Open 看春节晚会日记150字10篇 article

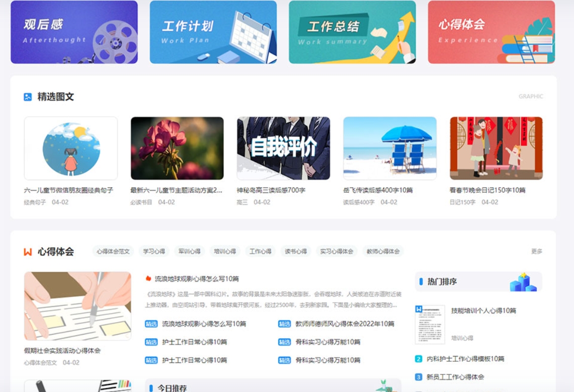point(487,190)
